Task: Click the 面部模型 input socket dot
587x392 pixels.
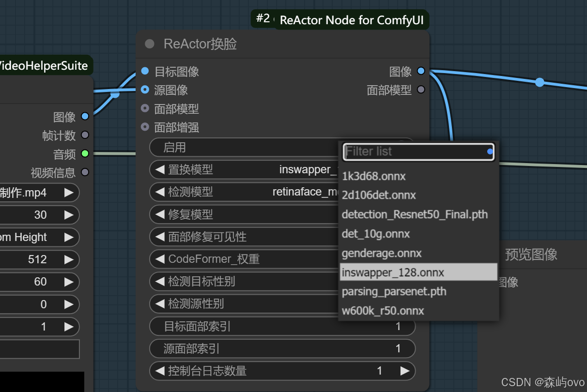Action: point(145,108)
